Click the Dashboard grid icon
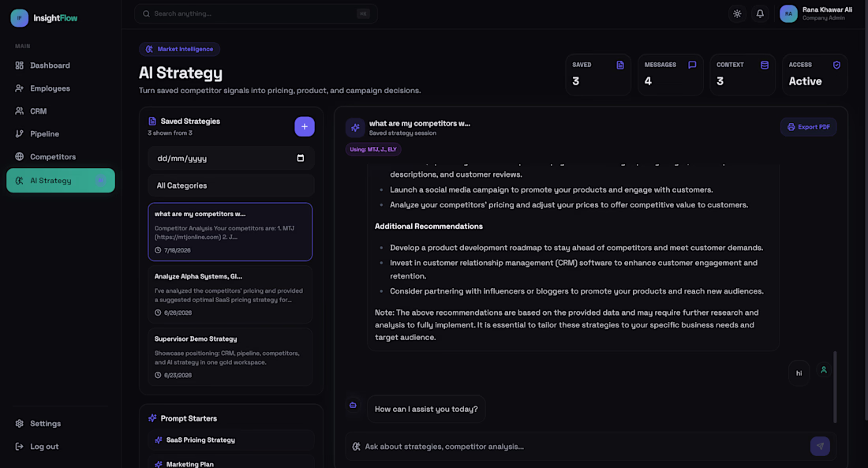The width and height of the screenshot is (868, 468). 20,66
